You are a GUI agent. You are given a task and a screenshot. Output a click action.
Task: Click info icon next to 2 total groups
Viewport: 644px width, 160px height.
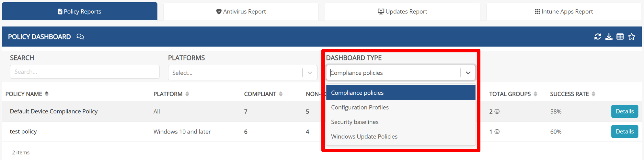click(497, 112)
